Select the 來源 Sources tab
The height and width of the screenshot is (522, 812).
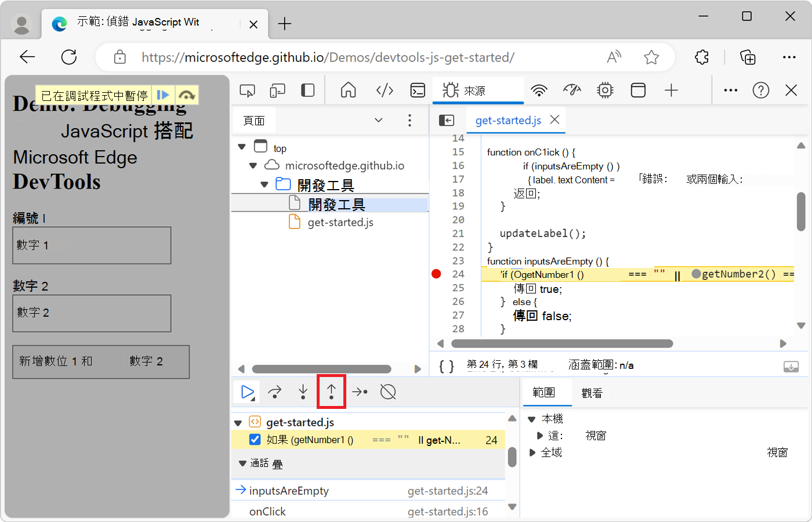tap(478, 90)
